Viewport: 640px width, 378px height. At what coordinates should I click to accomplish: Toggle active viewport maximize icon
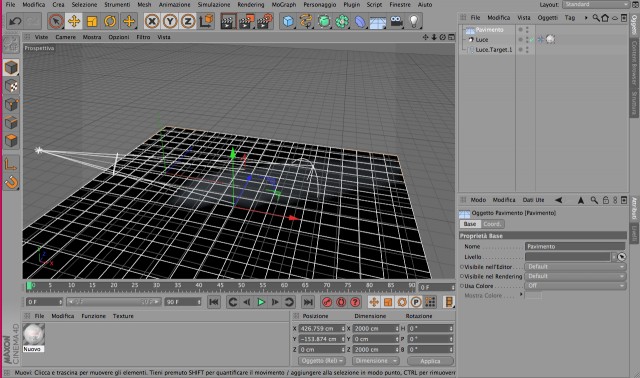point(451,37)
